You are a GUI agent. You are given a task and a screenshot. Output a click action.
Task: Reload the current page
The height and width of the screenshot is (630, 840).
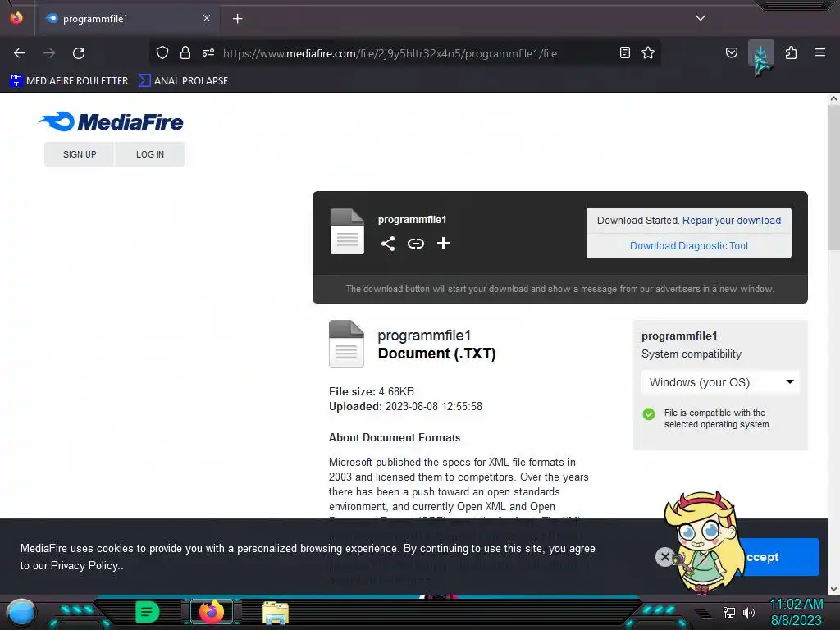(79, 53)
